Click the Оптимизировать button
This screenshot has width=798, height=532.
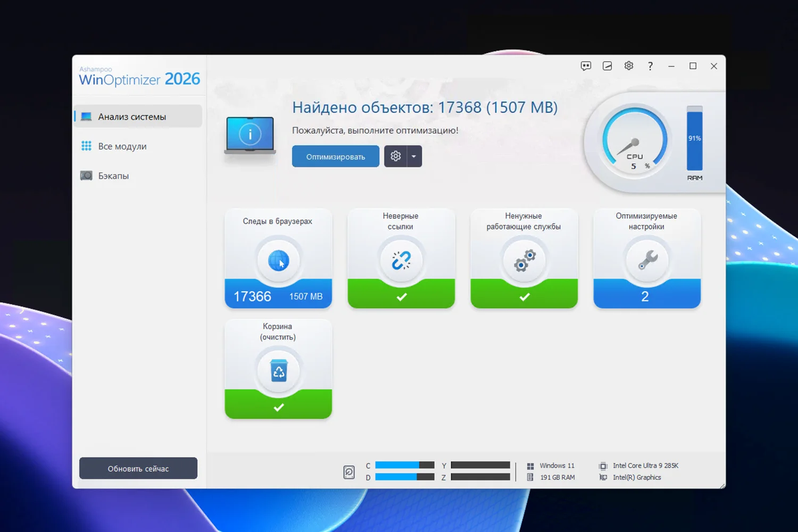coord(336,156)
